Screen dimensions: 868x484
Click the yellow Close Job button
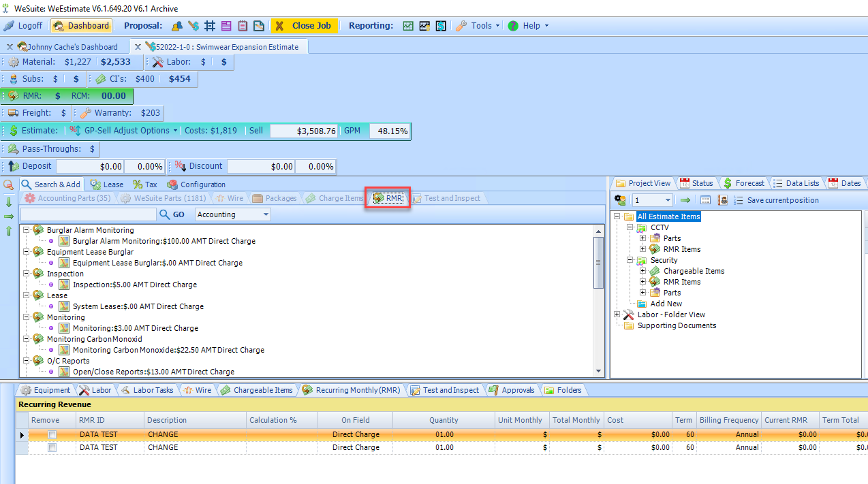[x=305, y=26]
